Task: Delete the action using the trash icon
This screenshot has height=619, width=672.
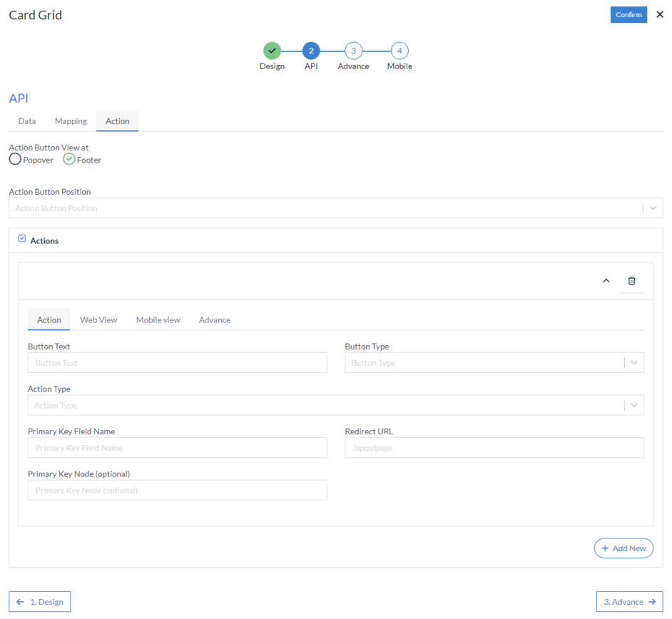Action: [631, 280]
